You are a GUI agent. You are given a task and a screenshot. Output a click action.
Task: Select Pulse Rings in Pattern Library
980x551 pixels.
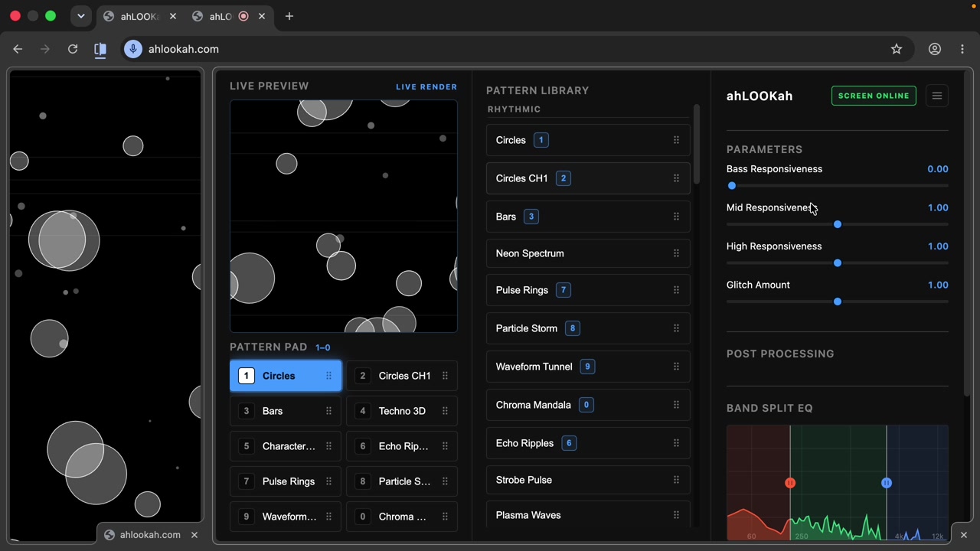pos(588,290)
